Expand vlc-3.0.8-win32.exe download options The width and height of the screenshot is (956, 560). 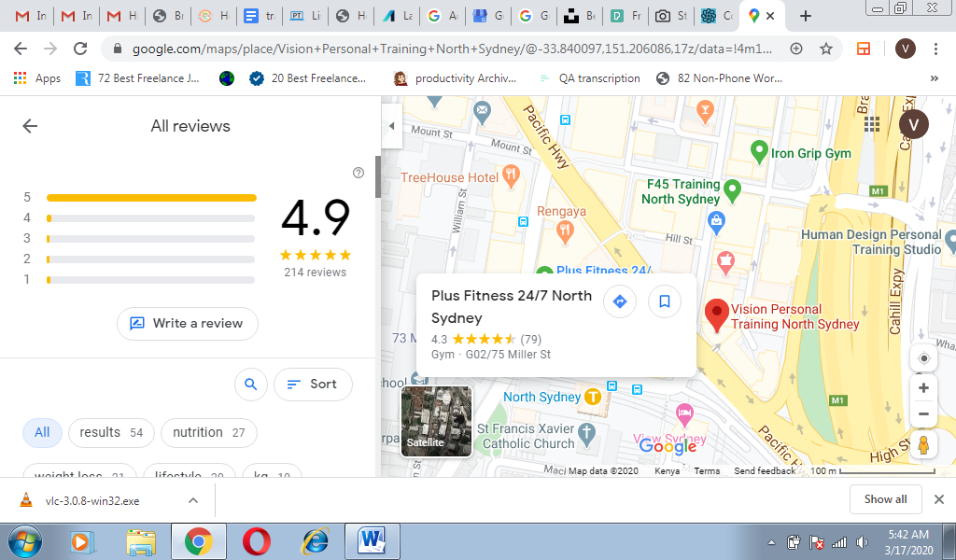193,500
